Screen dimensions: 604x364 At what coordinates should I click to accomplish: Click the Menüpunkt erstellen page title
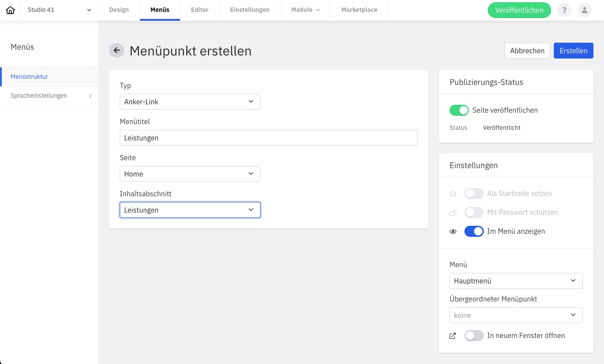click(x=191, y=51)
